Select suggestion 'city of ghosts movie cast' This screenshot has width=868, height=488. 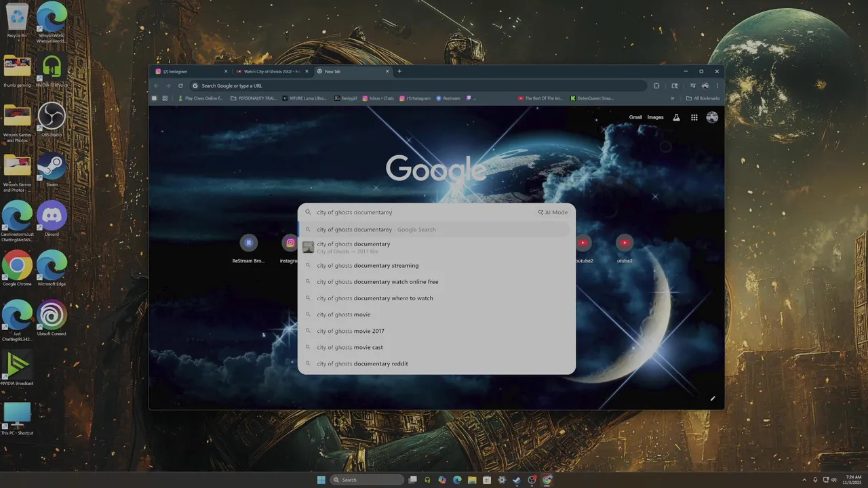(x=437, y=347)
